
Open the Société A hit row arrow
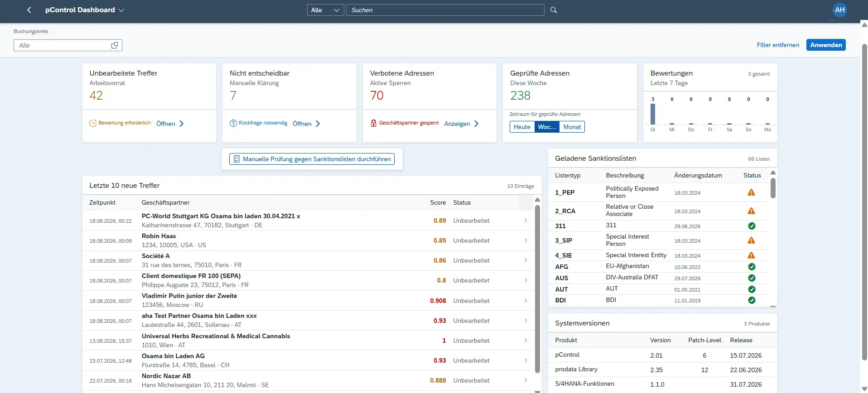click(526, 260)
